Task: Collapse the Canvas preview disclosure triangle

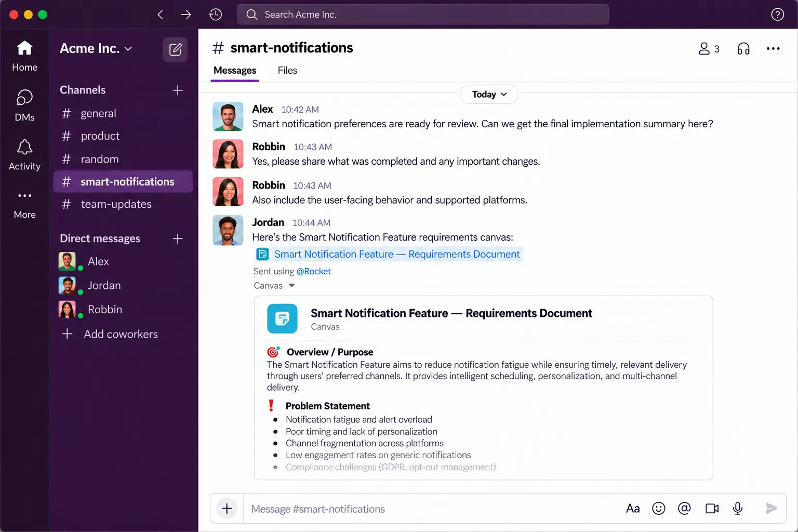Action: 292,286
